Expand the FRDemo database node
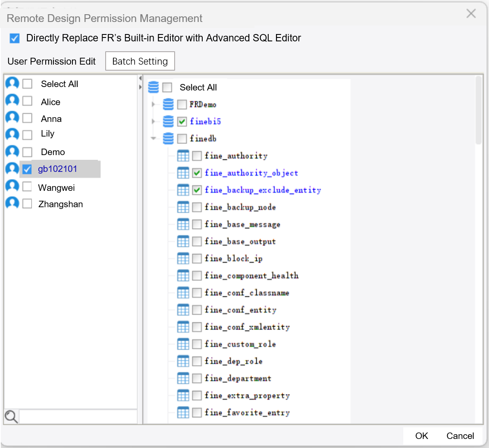Image resolution: width=489 pixels, height=448 pixels. point(153,104)
